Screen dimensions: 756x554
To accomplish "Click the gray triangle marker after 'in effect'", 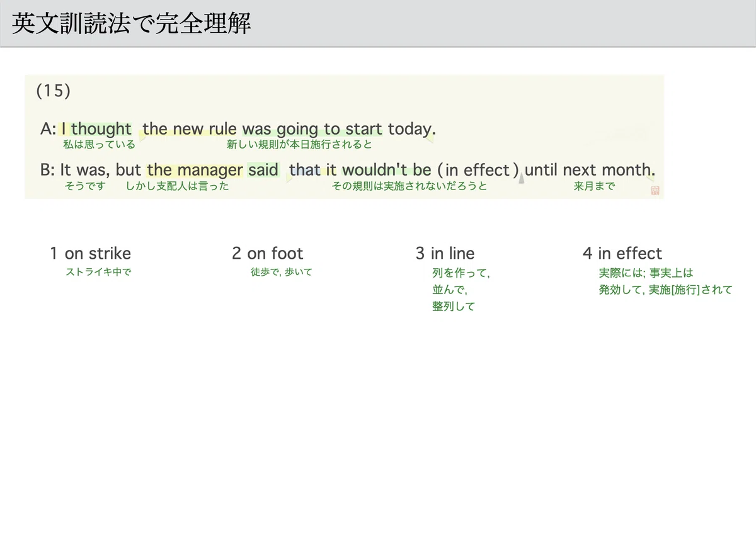I will tap(522, 179).
